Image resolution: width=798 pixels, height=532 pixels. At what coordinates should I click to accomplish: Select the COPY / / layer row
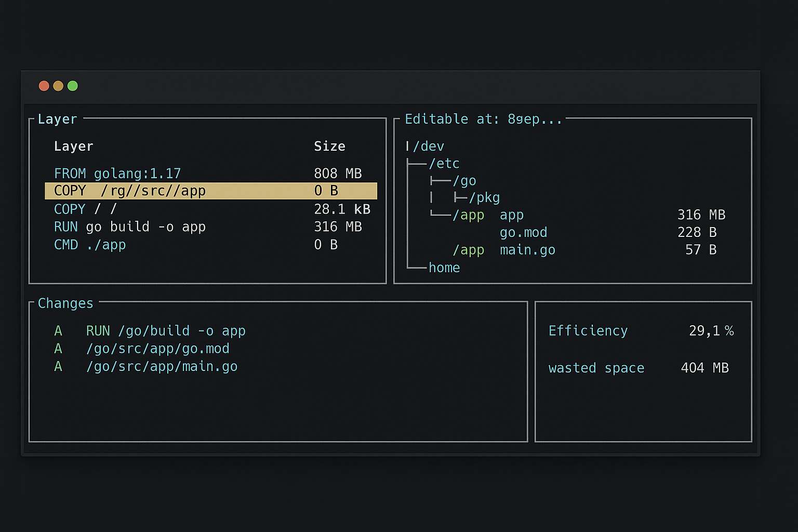pyautogui.click(x=85, y=209)
